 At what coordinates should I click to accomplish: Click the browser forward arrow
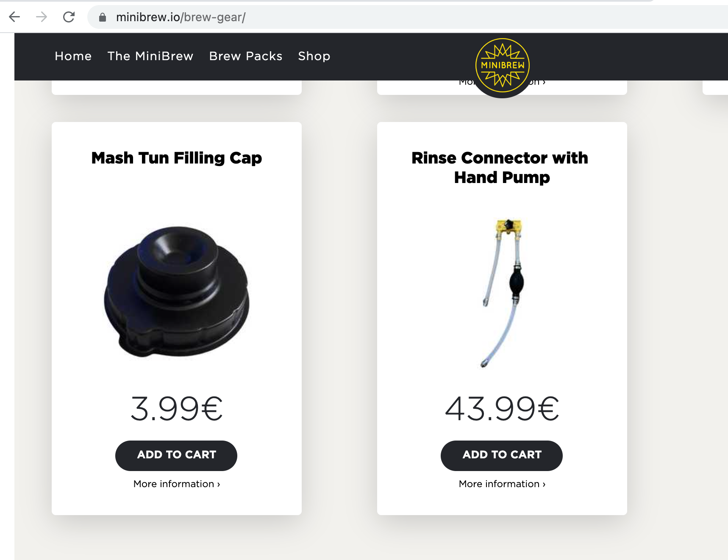point(42,17)
